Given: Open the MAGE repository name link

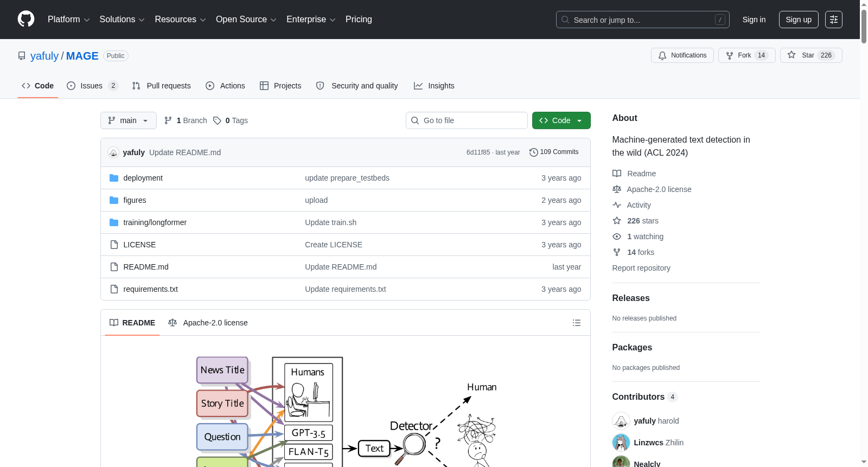Looking at the screenshot, I should tap(82, 56).
